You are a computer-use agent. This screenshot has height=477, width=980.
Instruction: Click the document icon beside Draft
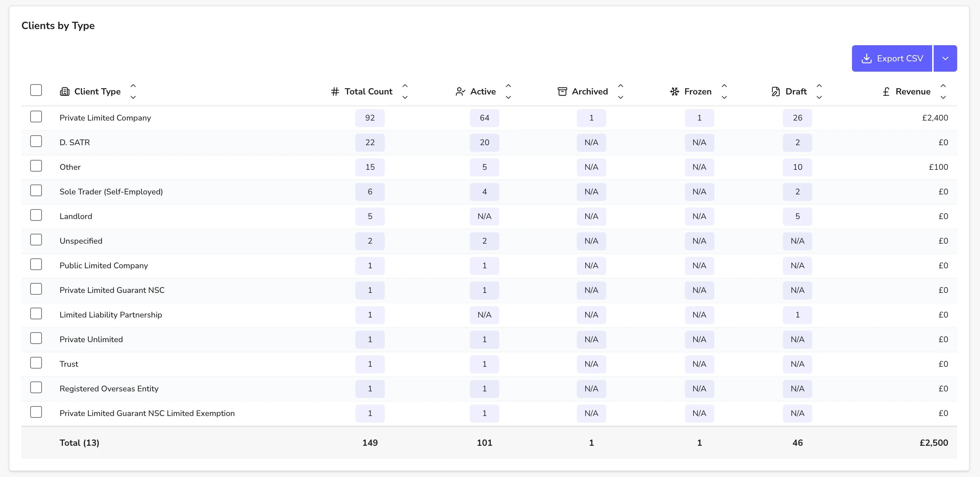pyautogui.click(x=776, y=92)
